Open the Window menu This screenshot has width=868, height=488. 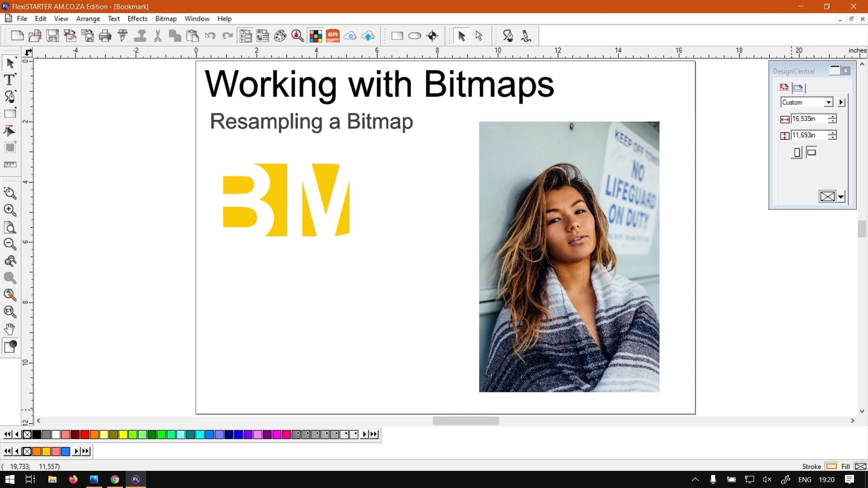point(197,19)
